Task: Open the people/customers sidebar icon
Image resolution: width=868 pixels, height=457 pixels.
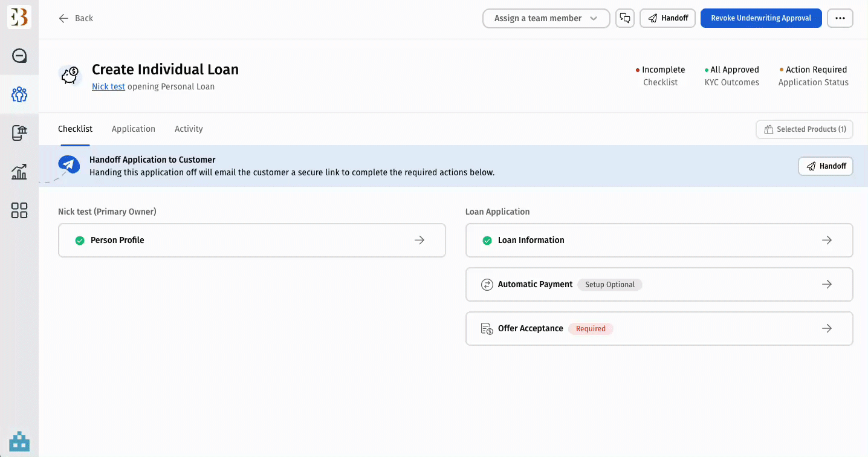Action: [19, 94]
